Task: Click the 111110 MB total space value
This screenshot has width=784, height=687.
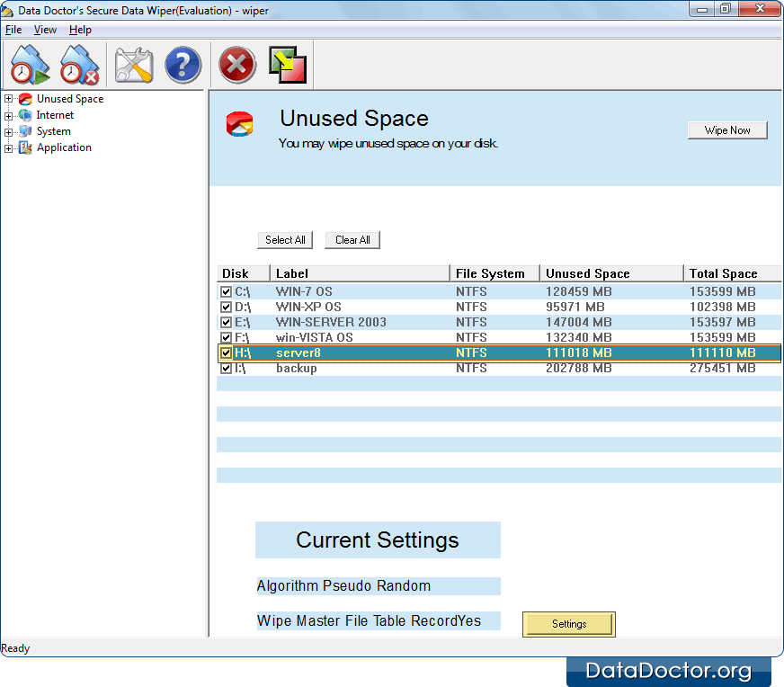Action: (723, 353)
